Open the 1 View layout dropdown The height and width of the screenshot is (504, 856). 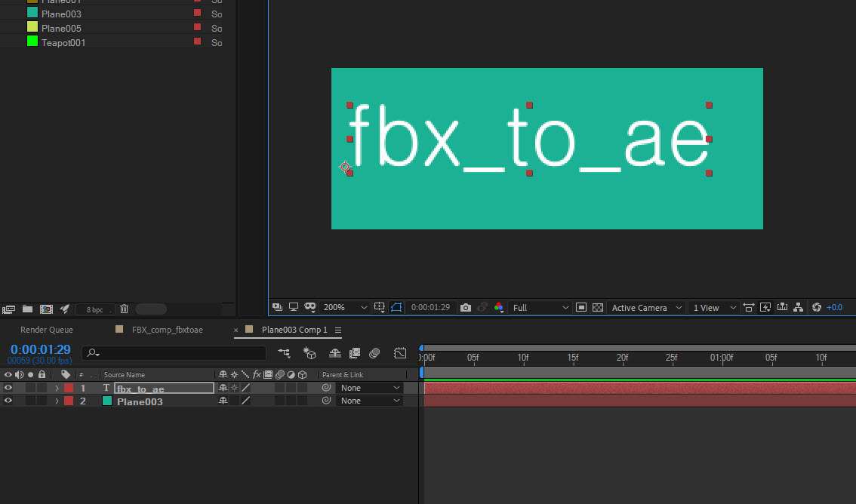pos(714,308)
